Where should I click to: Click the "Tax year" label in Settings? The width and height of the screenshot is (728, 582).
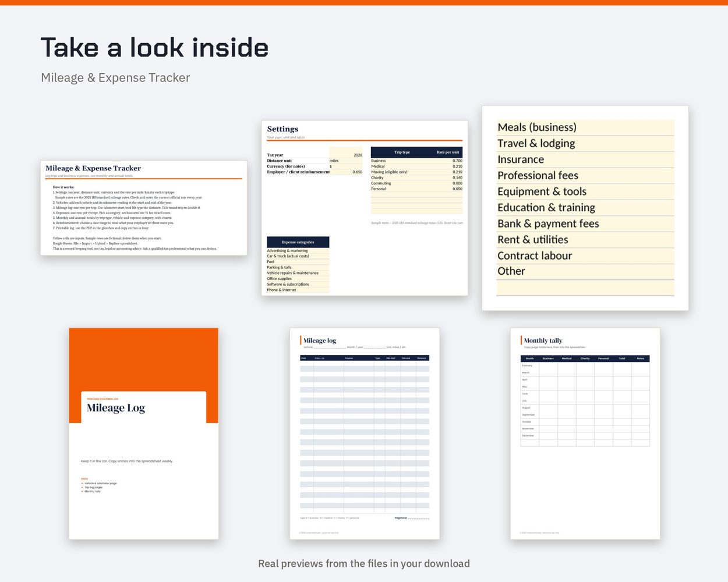point(275,155)
